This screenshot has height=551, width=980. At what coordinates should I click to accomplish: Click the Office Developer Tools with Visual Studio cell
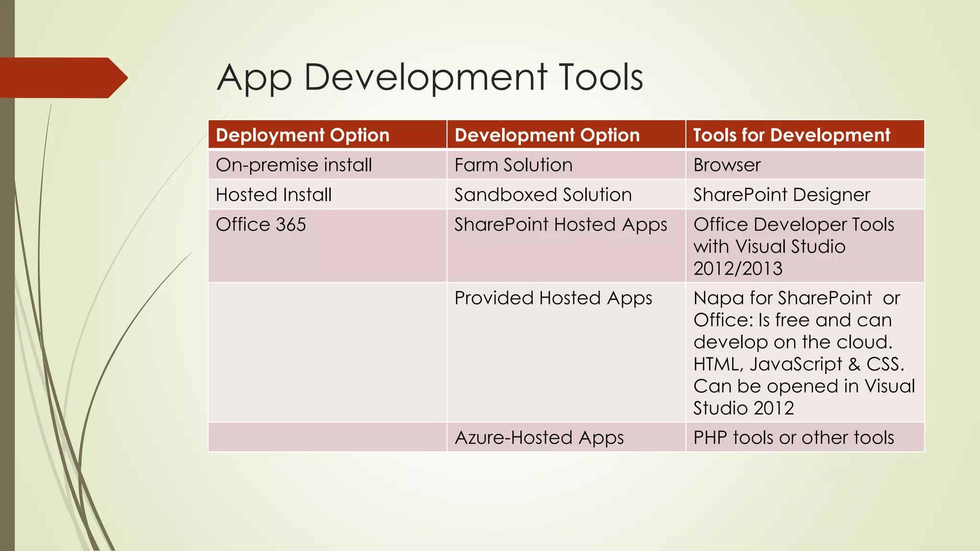793,246
